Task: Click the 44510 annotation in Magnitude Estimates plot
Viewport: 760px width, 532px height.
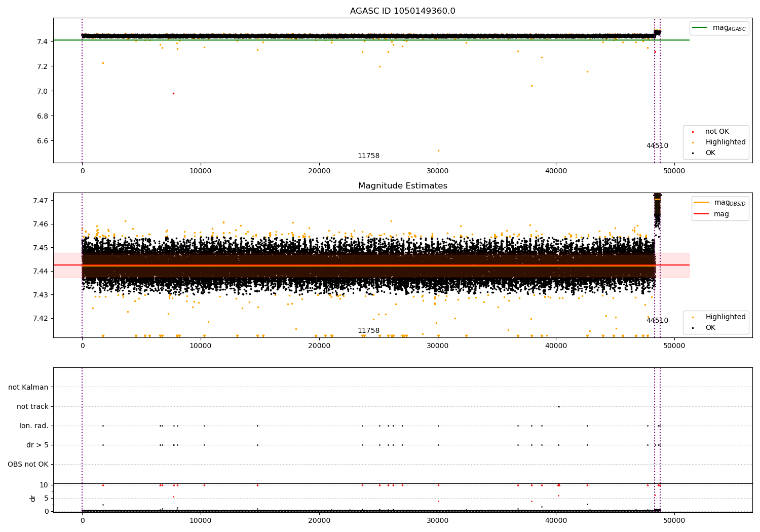Action: pyautogui.click(x=657, y=321)
